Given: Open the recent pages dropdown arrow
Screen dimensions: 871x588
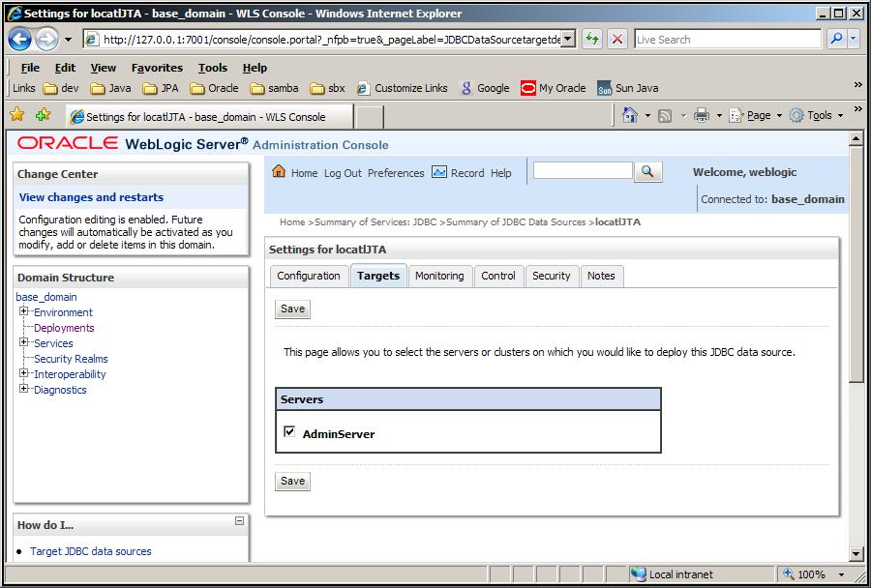Looking at the screenshot, I should (68, 40).
